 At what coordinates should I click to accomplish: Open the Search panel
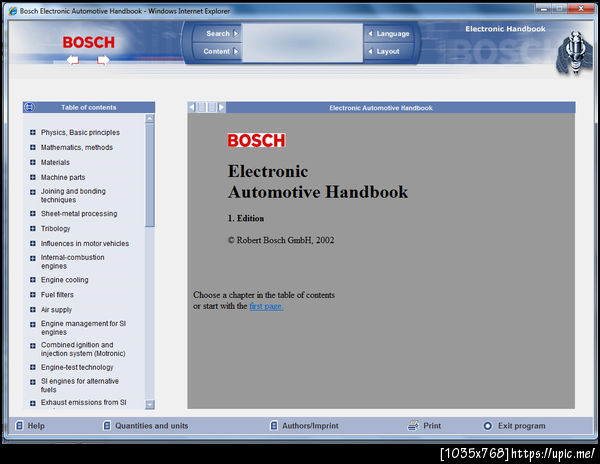tap(222, 33)
